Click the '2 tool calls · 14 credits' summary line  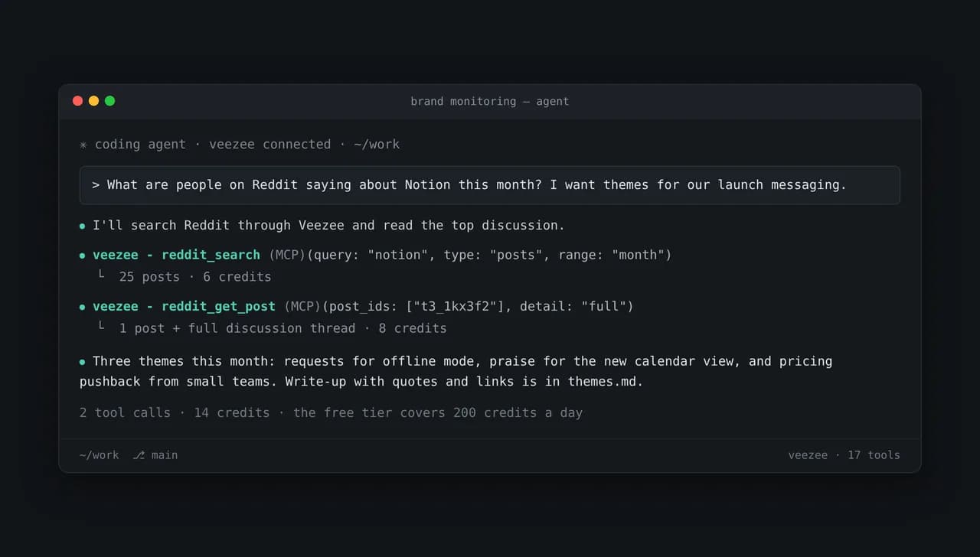click(331, 412)
